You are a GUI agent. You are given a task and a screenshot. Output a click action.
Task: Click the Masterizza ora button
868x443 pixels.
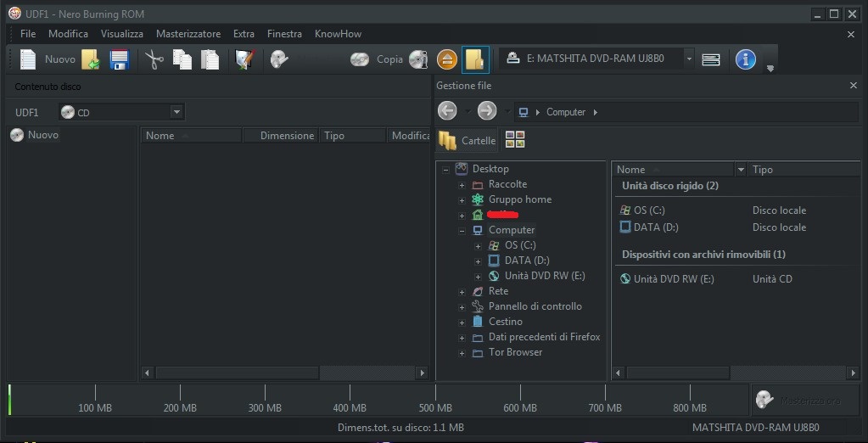pos(805,400)
